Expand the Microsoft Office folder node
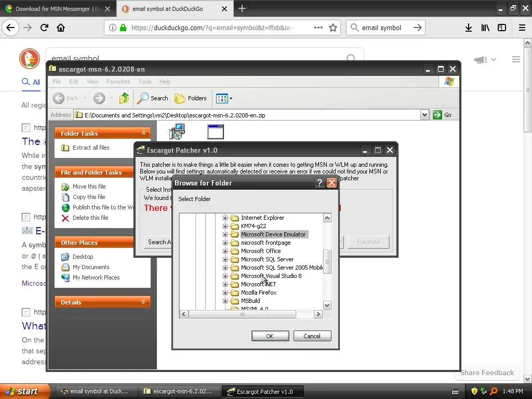532x399 pixels. 225,251
